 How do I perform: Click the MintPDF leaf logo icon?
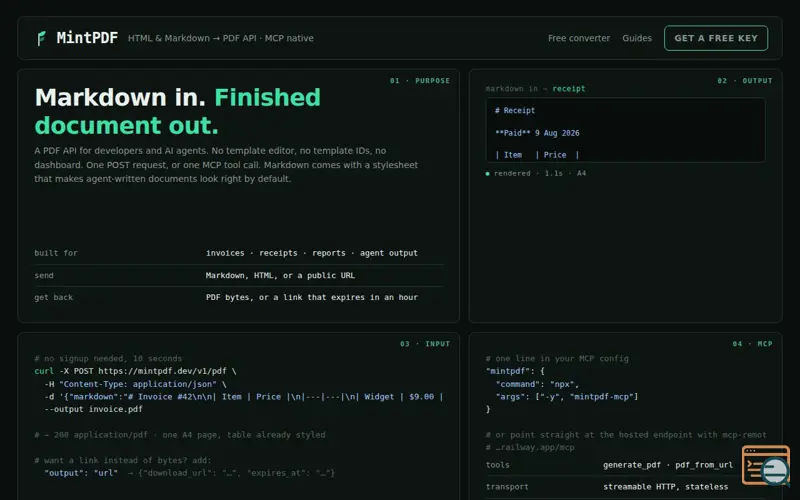point(41,38)
